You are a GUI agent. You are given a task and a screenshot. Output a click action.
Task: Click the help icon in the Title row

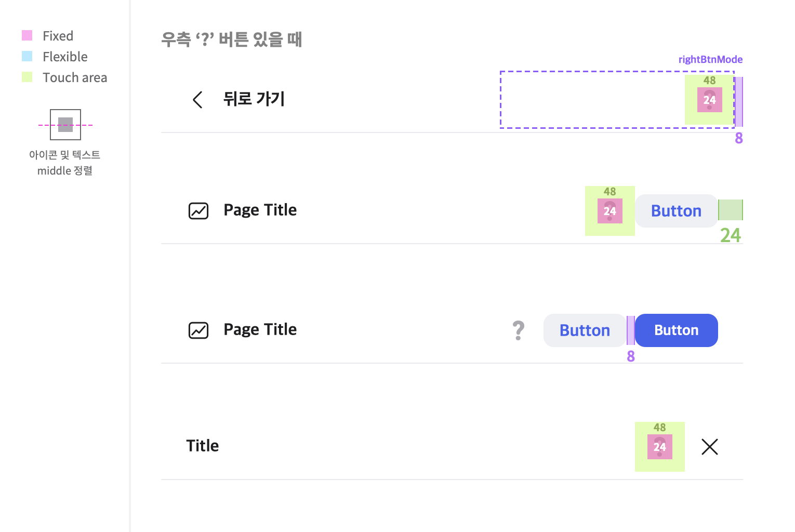point(660,447)
